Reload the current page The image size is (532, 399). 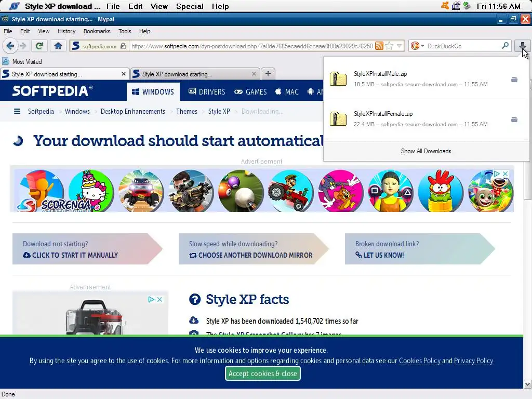coord(39,46)
